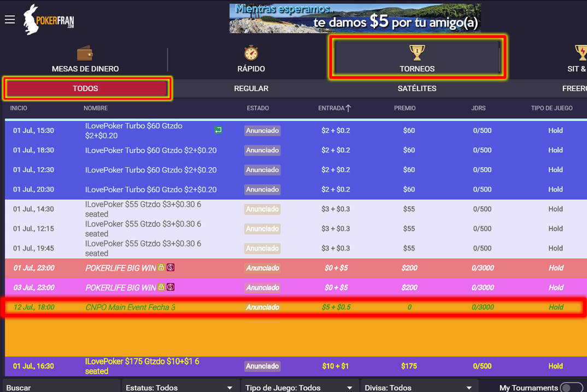This screenshot has height=392, width=587.
Task: Select the TODOS filter tab
Action: click(86, 88)
